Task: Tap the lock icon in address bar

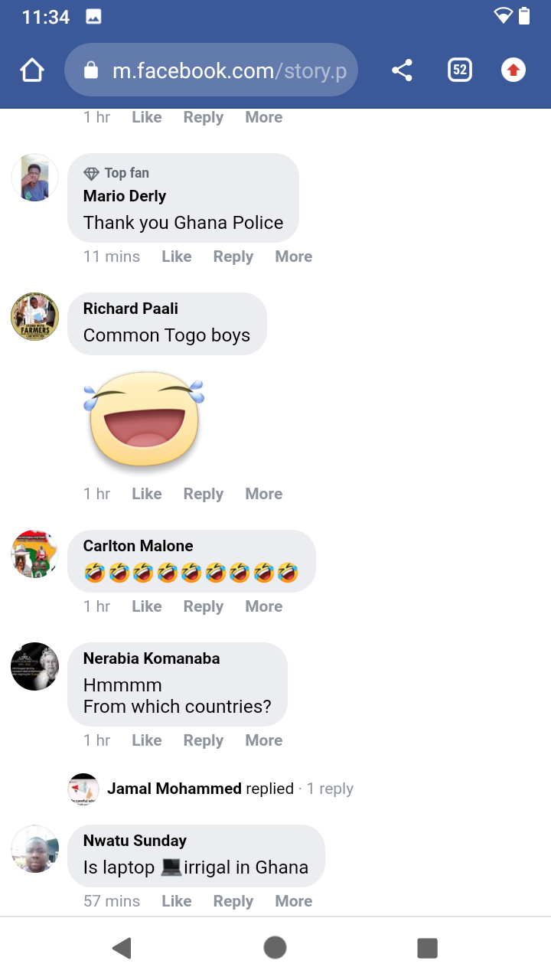Action: (x=91, y=70)
